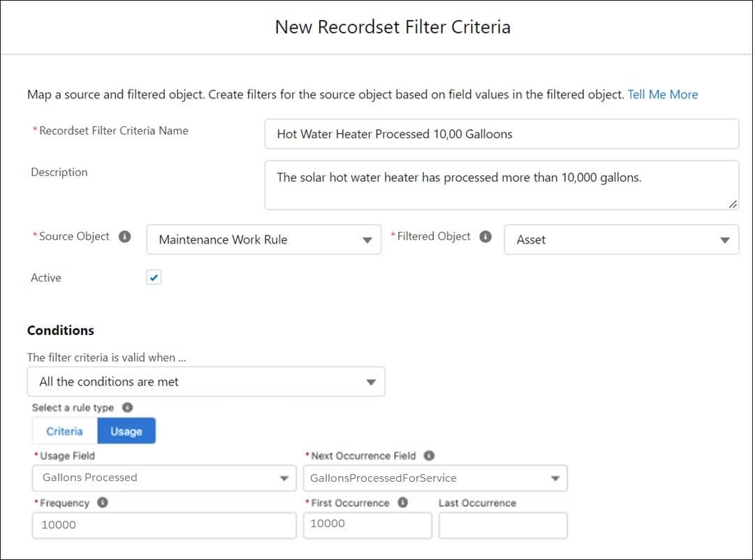Edit the Frequency value field
The width and height of the screenshot is (753, 560).
point(164,525)
